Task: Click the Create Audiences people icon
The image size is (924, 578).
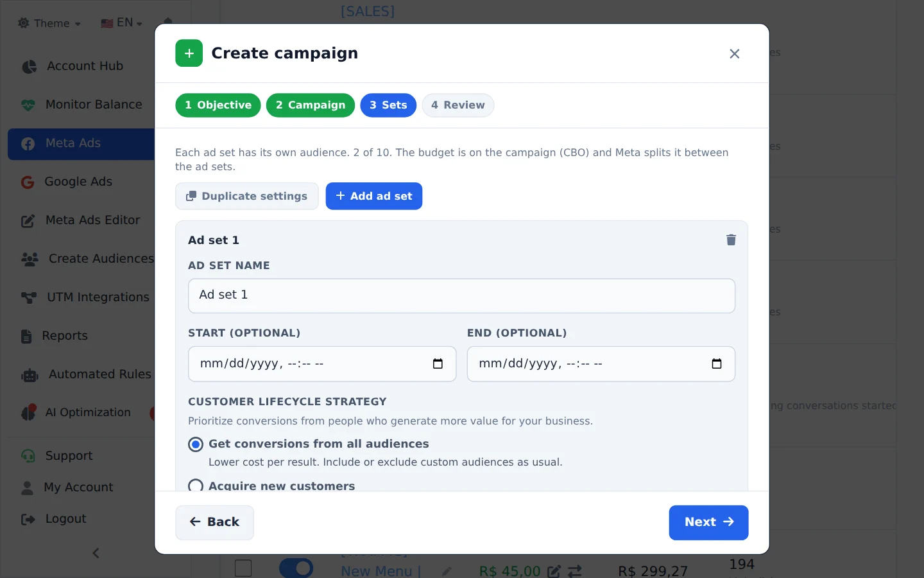Action: pyautogui.click(x=30, y=259)
